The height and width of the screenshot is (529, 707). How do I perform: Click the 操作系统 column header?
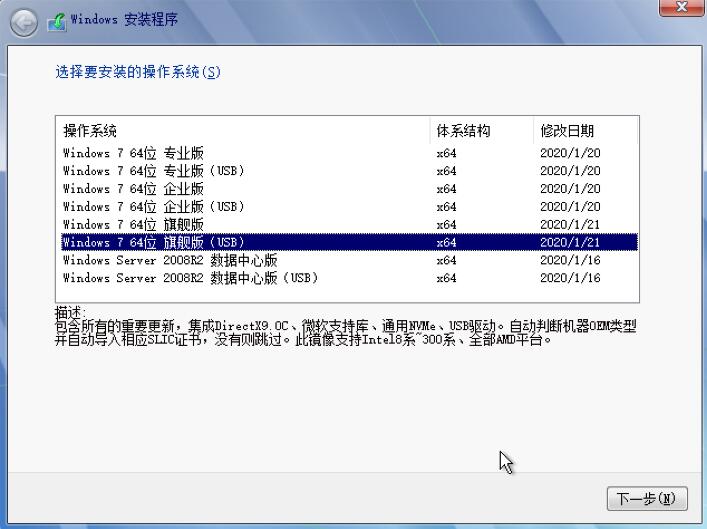(x=90, y=131)
